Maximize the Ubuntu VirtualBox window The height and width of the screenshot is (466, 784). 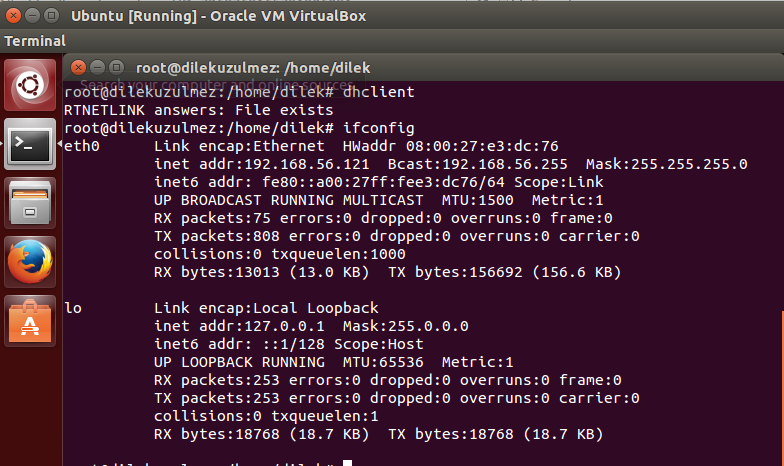[x=52, y=16]
